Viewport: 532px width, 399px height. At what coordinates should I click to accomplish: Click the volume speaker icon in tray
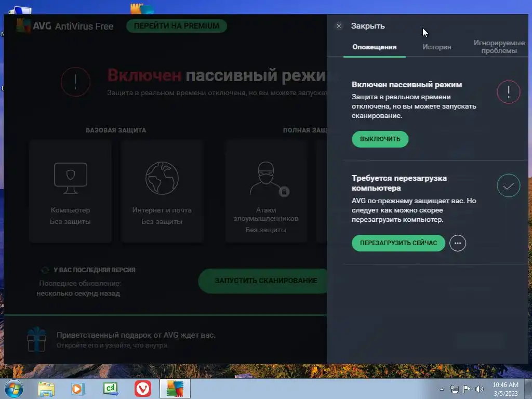[x=480, y=389]
